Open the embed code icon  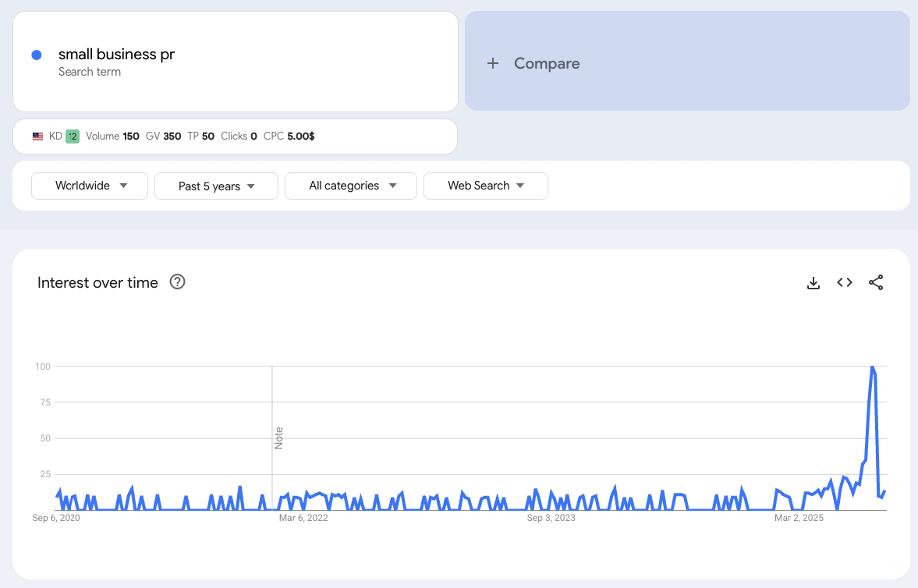tap(845, 283)
